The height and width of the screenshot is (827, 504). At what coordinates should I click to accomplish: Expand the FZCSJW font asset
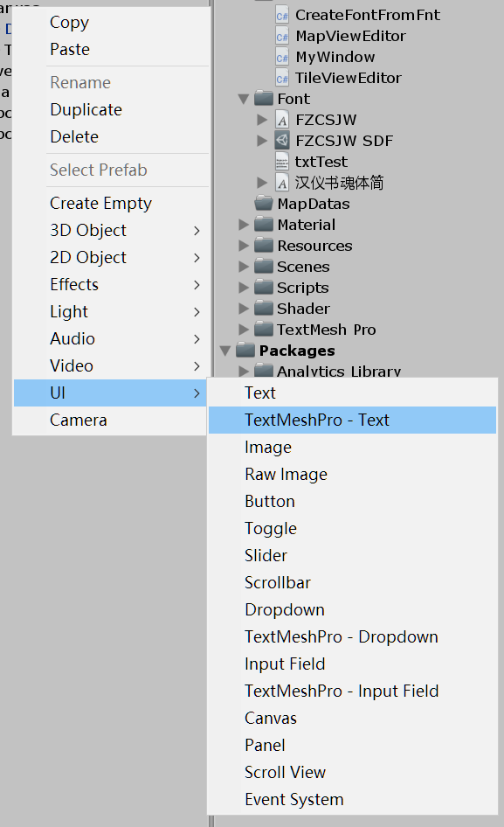tap(263, 120)
